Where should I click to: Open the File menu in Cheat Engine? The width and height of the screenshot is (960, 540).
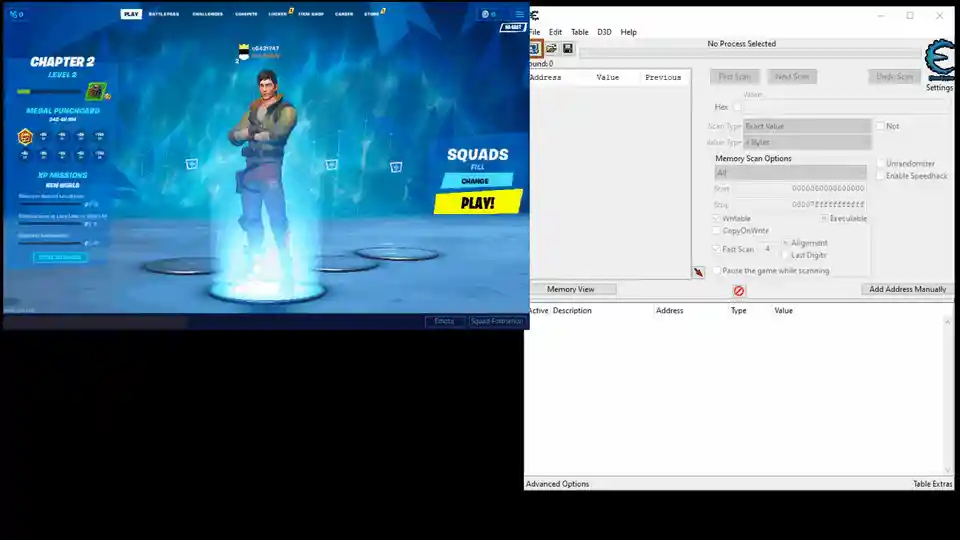[534, 32]
